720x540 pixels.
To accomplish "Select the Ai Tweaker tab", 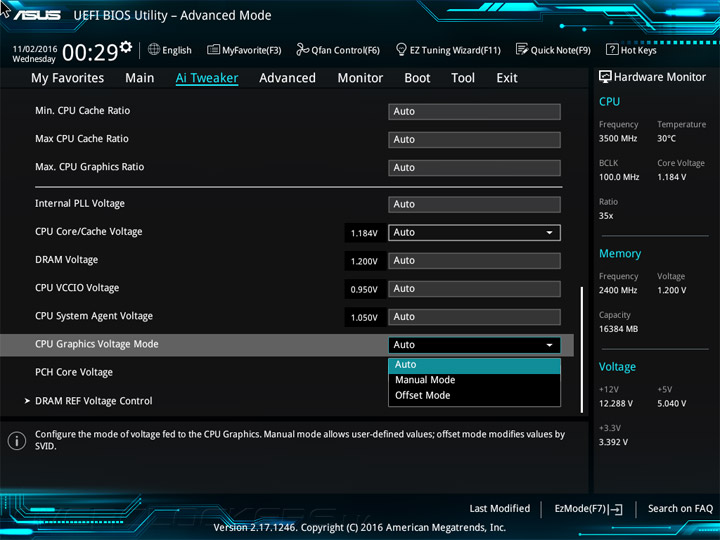I will [207, 78].
